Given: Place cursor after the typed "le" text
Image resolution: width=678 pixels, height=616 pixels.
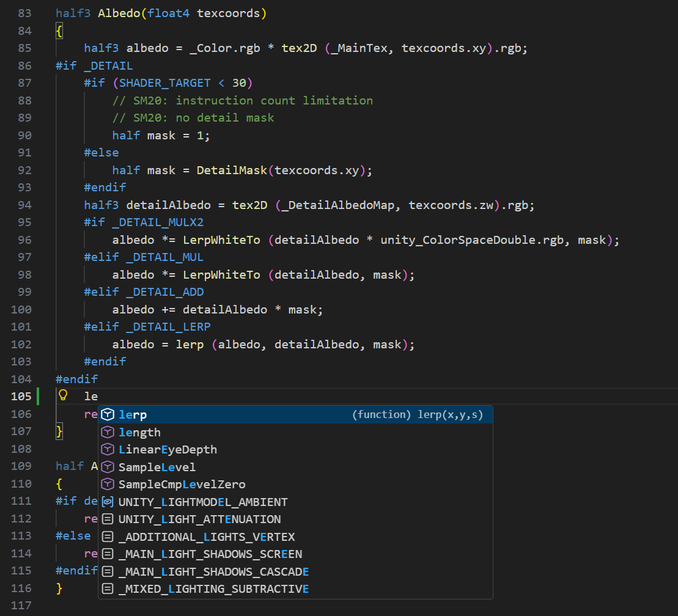Looking at the screenshot, I should [x=97, y=396].
